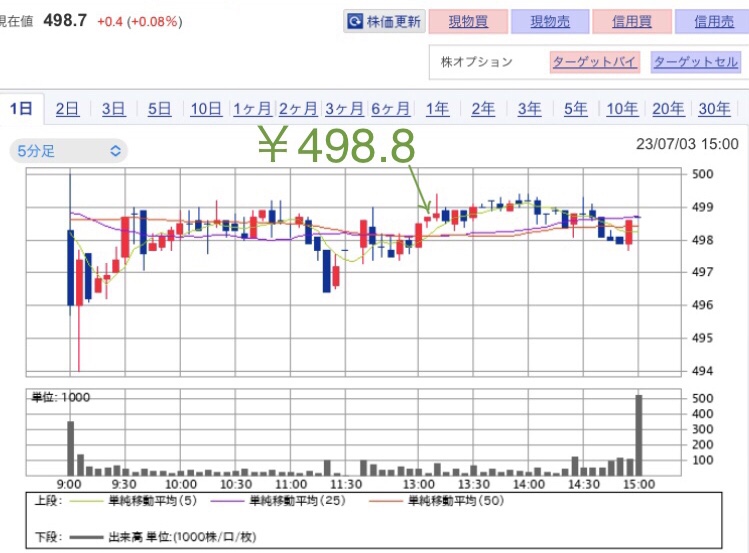The height and width of the screenshot is (553, 749).
Task: Switch to the 2日 chart tab
Action: pyautogui.click(x=67, y=109)
